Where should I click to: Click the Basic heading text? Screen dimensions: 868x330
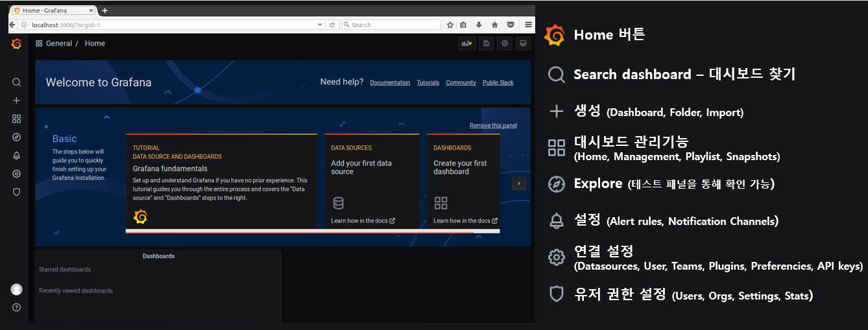tap(64, 139)
